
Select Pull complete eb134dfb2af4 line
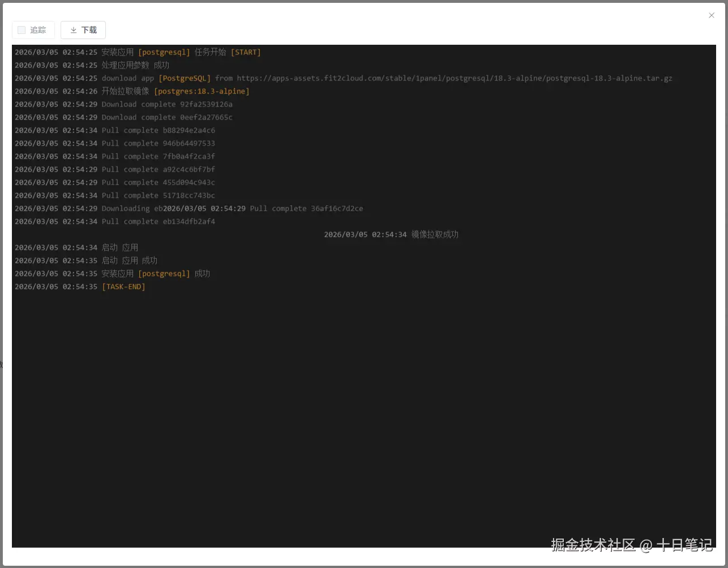pos(115,221)
